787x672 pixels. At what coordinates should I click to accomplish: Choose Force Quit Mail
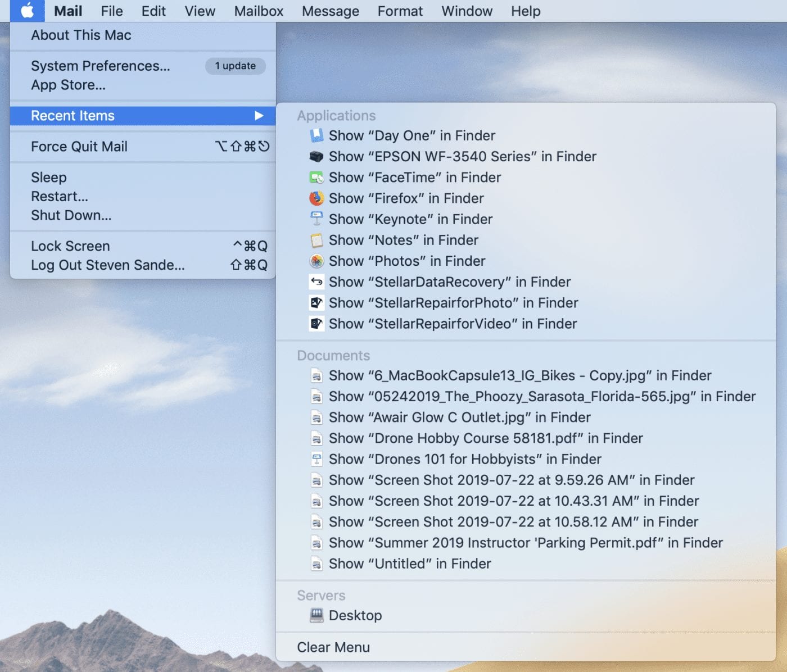click(79, 147)
